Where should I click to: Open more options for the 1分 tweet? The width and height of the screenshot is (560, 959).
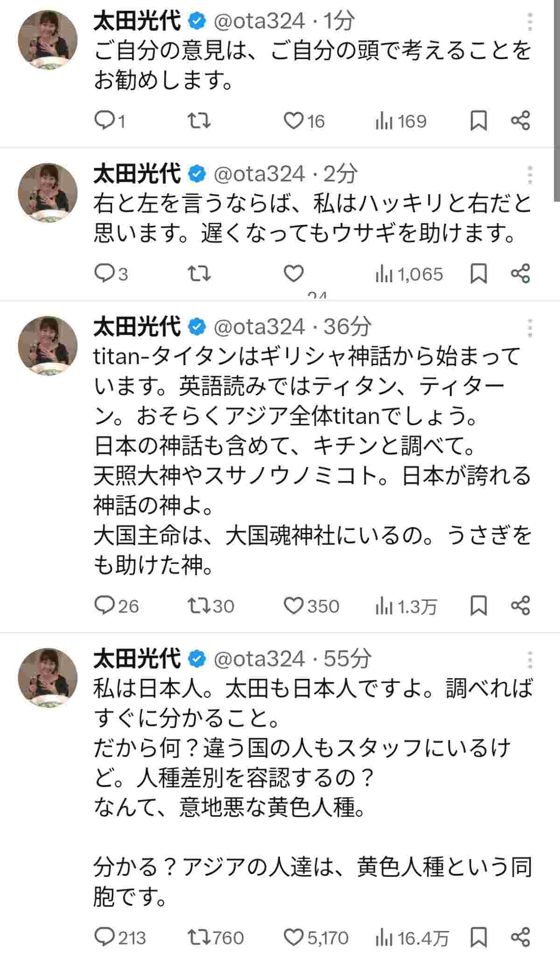coord(530,22)
